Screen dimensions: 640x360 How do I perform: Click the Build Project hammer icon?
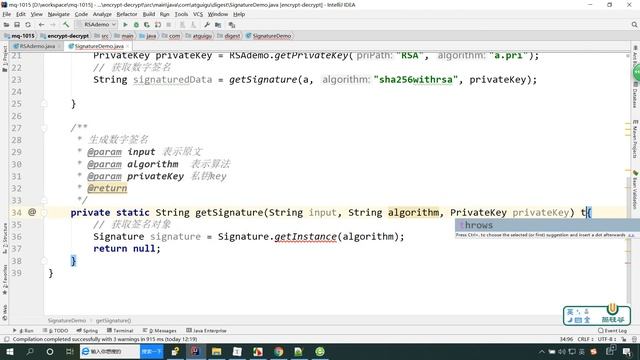[x=66, y=25]
